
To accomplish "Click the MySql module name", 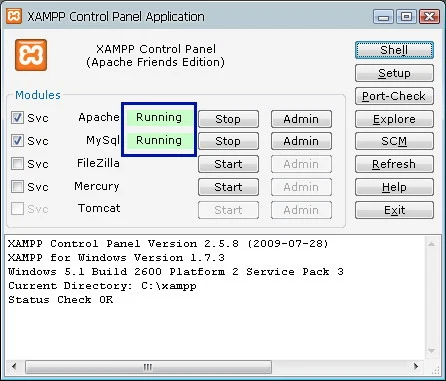I will tap(103, 140).
